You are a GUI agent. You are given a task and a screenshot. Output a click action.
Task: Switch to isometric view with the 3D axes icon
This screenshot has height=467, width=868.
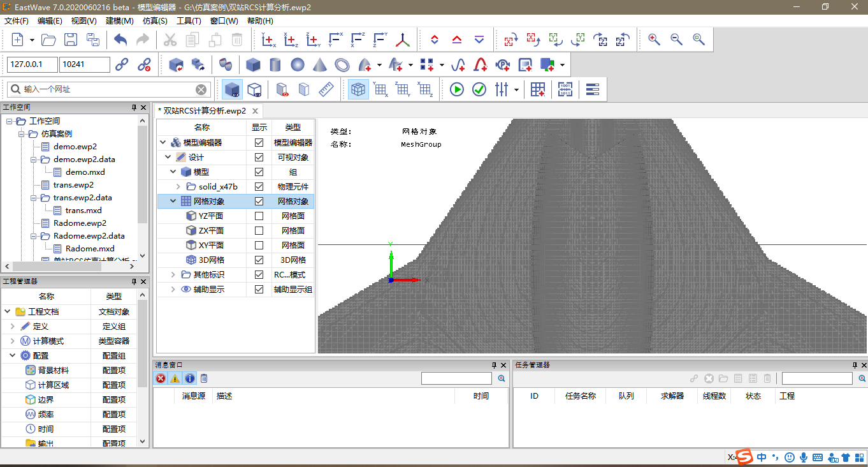tap(403, 40)
